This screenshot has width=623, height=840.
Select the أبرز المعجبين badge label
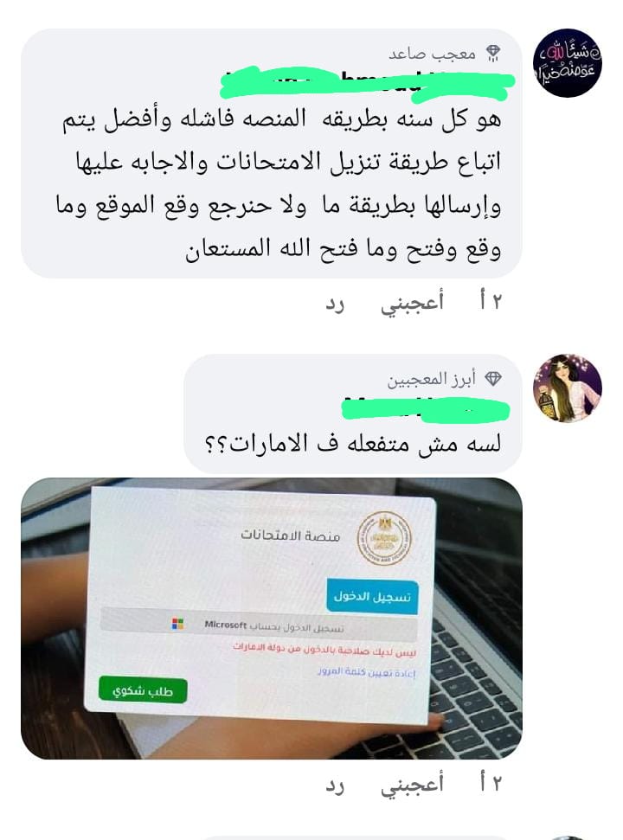click(431, 379)
